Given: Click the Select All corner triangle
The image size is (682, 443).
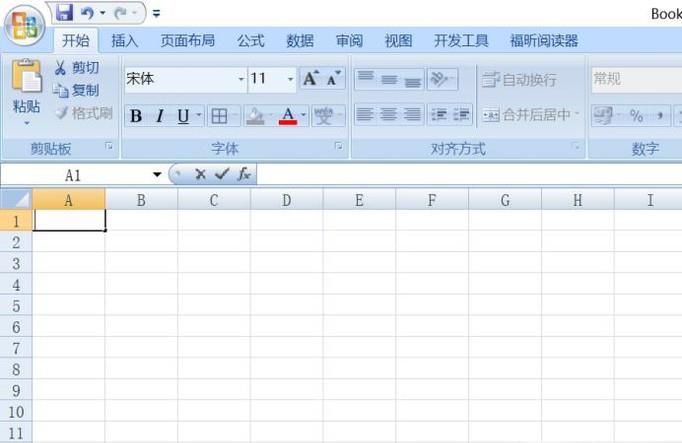Looking at the screenshot, I should 16,199.
